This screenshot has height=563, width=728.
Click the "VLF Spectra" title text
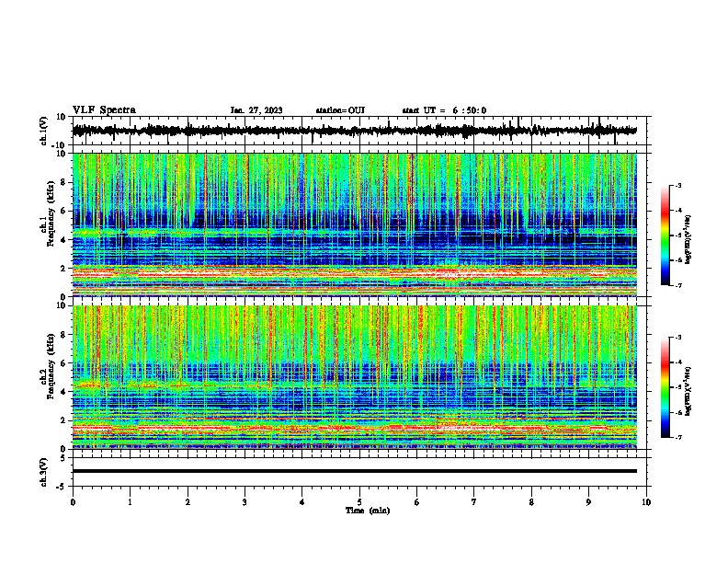pos(104,110)
